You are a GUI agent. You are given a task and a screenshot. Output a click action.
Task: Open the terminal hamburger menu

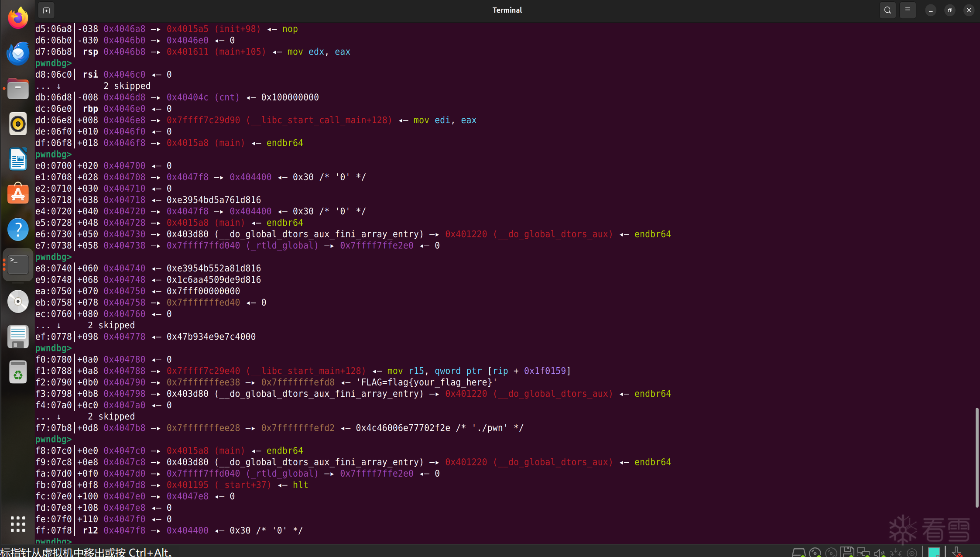(x=908, y=10)
